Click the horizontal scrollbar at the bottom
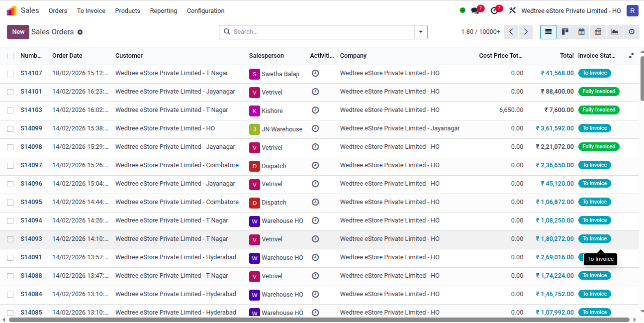644x323 pixels. click(x=319, y=320)
